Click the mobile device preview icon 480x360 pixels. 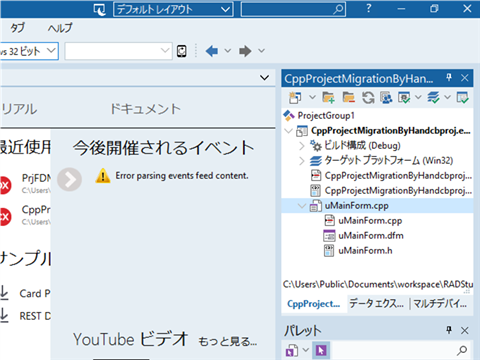coord(182,51)
